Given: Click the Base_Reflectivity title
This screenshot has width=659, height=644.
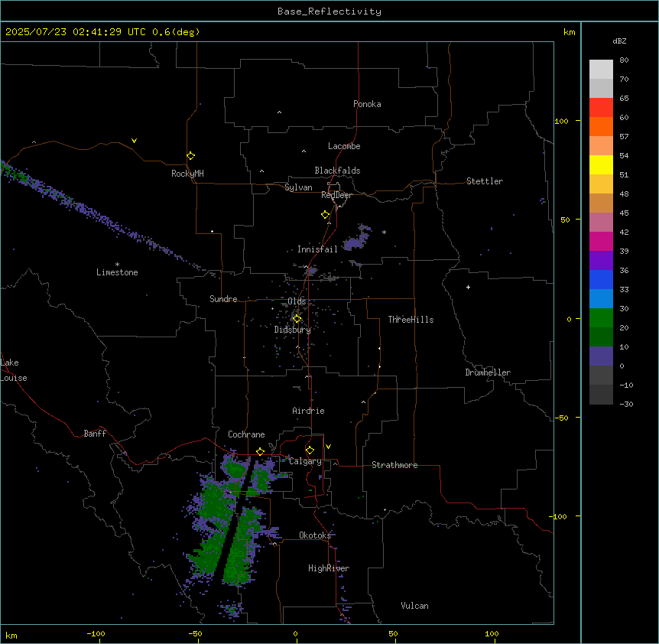Looking at the screenshot, I should (x=329, y=11).
